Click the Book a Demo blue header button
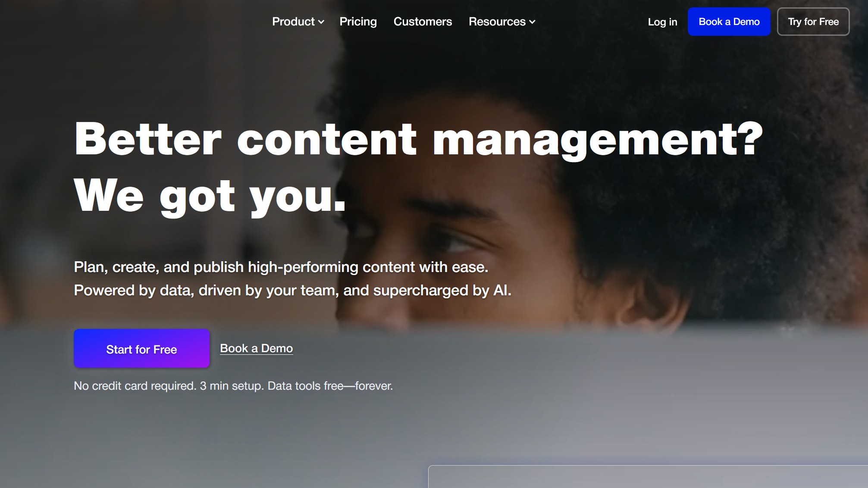 (729, 22)
